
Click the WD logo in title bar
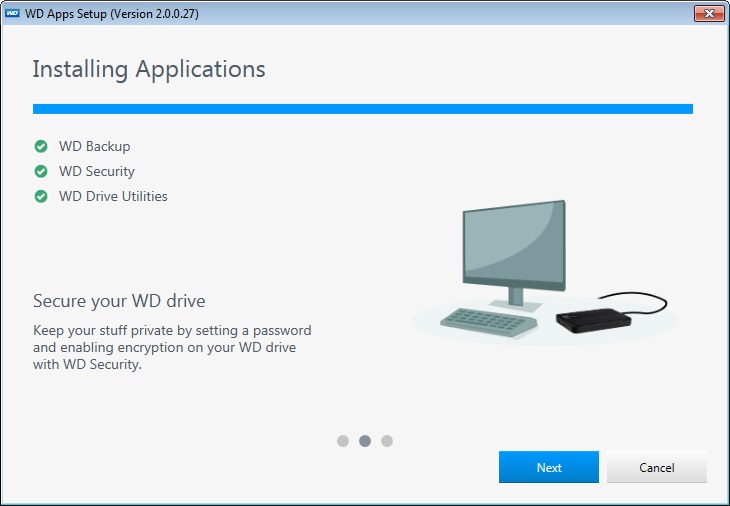[12, 13]
